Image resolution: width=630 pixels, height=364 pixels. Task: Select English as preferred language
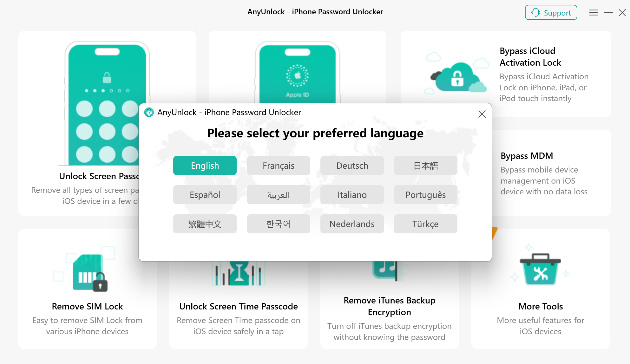pyautogui.click(x=205, y=165)
